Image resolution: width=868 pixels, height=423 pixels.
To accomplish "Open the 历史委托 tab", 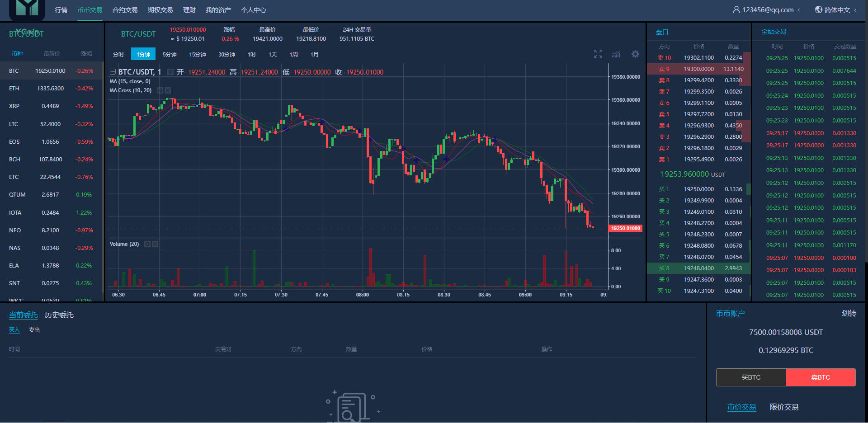I will (59, 315).
